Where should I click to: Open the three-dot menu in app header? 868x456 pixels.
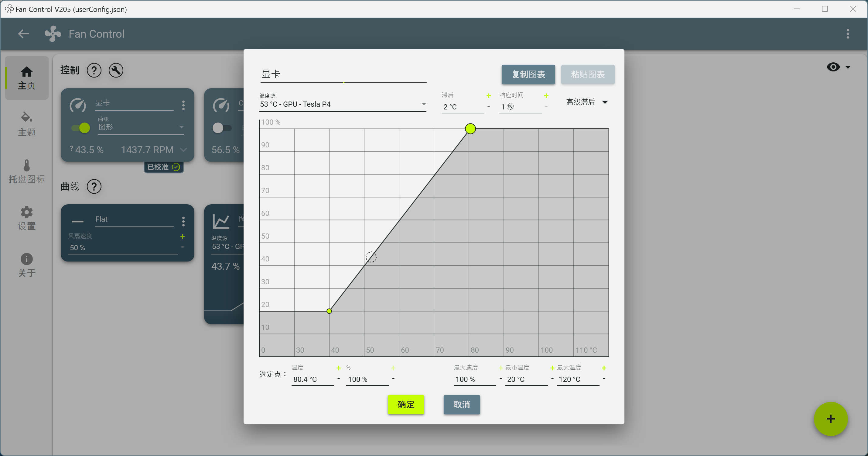pos(848,34)
